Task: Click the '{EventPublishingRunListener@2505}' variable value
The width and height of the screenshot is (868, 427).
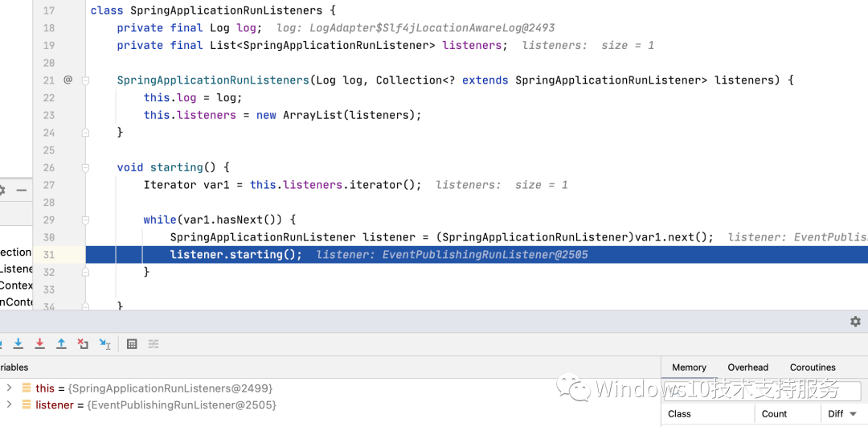Action: [x=182, y=404]
